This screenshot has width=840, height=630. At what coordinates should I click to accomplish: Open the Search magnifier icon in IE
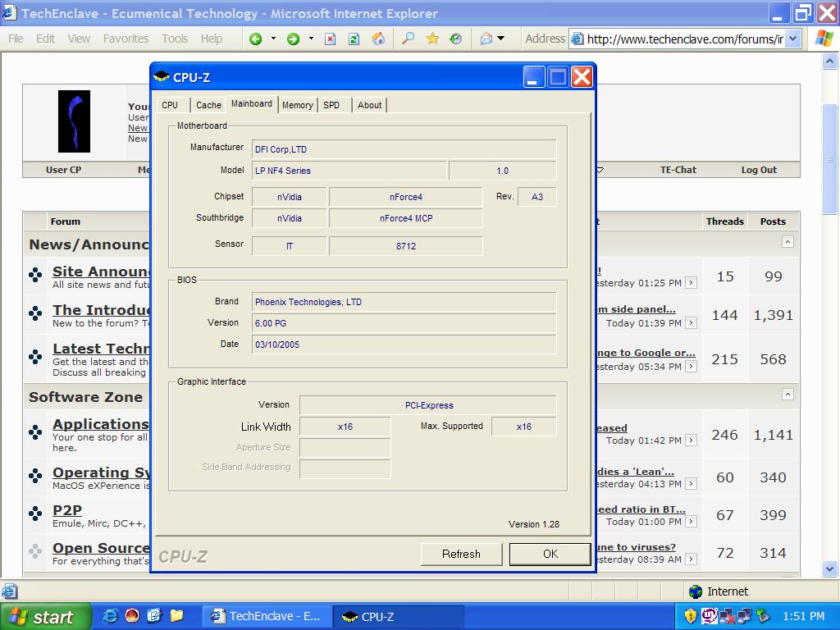pos(408,39)
